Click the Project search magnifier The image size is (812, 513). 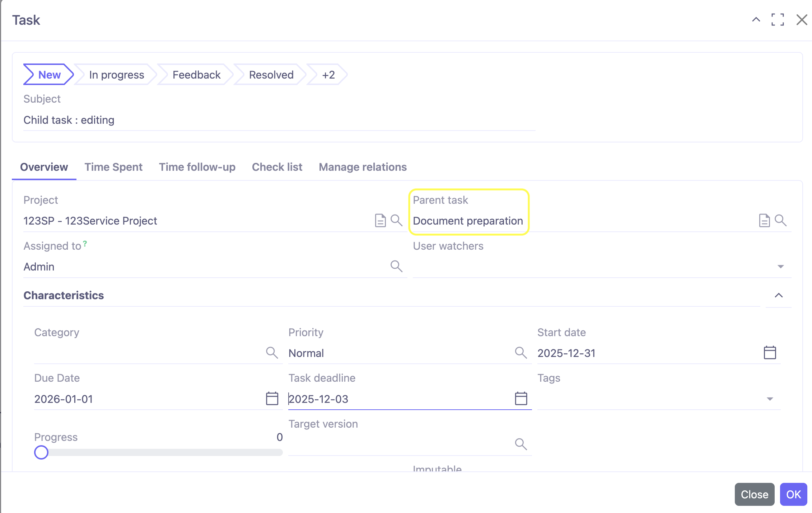[397, 221]
